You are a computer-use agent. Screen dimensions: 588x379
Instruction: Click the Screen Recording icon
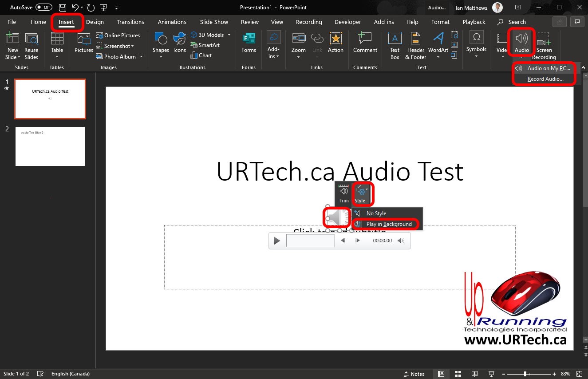pyautogui.click(x=544, y=45)
